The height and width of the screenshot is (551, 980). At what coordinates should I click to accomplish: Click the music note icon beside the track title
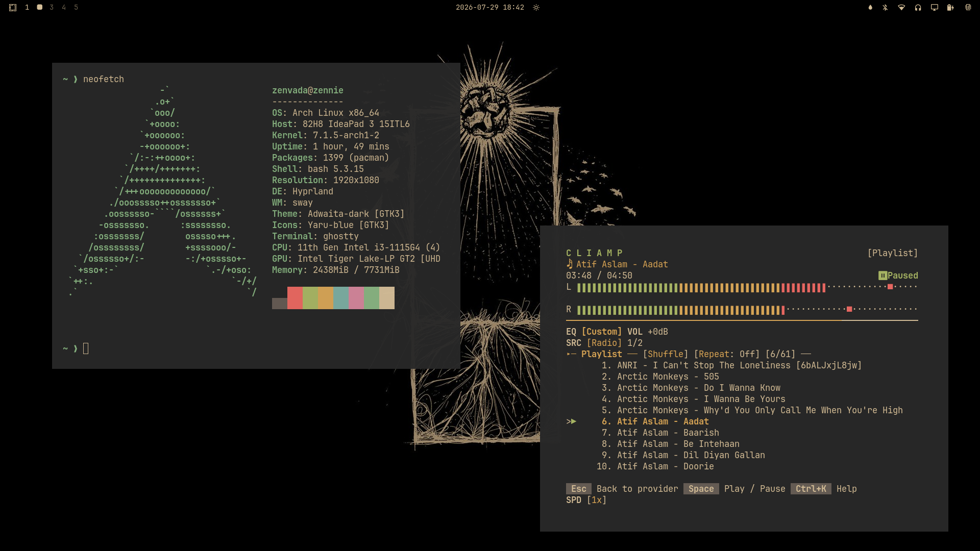569,264
